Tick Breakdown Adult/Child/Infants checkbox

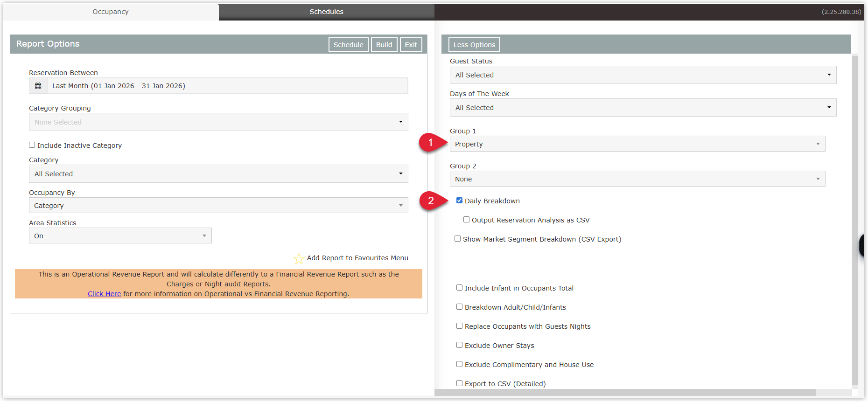click(x=459, y=307)
